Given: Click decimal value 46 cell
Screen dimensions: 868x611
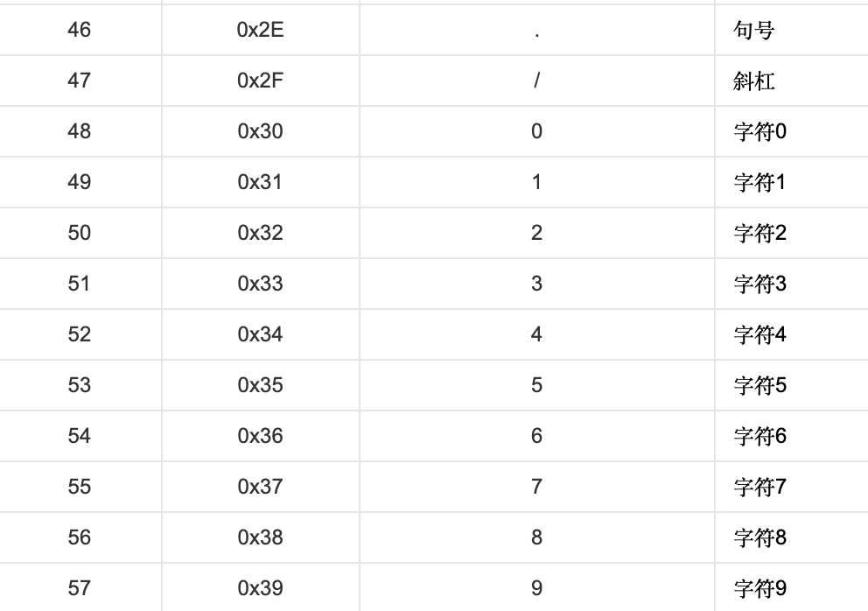Looking at the screenshot, I should [79, 30].
